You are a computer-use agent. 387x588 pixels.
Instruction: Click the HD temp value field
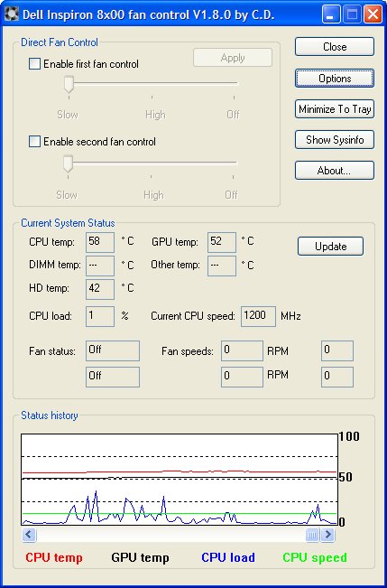click(100, 289)
